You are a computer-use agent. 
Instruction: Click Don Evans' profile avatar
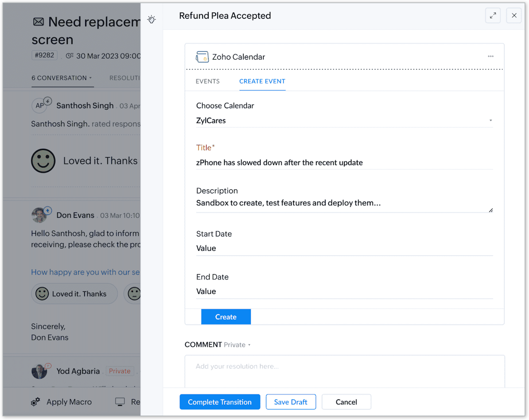point(40,215)
